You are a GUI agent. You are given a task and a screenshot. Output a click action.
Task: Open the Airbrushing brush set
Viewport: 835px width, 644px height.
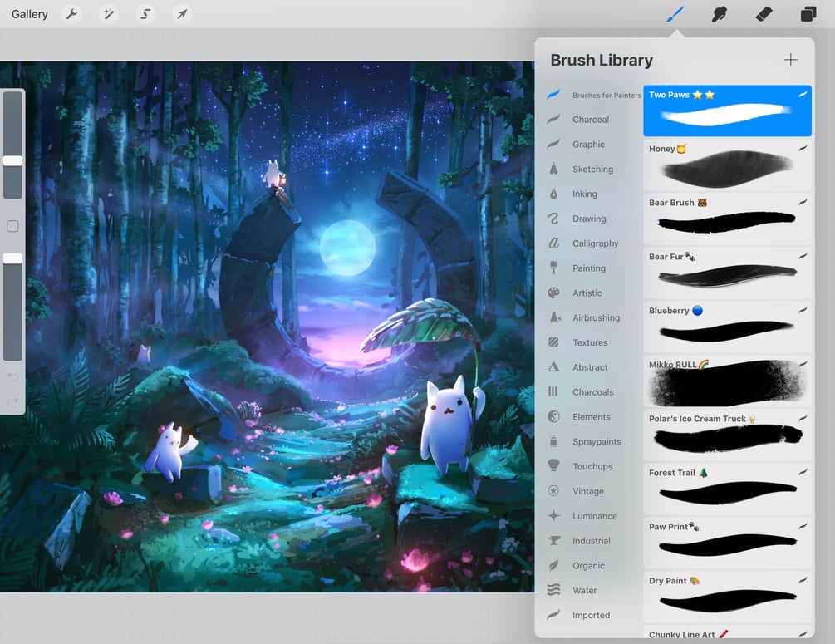point(594,317)
